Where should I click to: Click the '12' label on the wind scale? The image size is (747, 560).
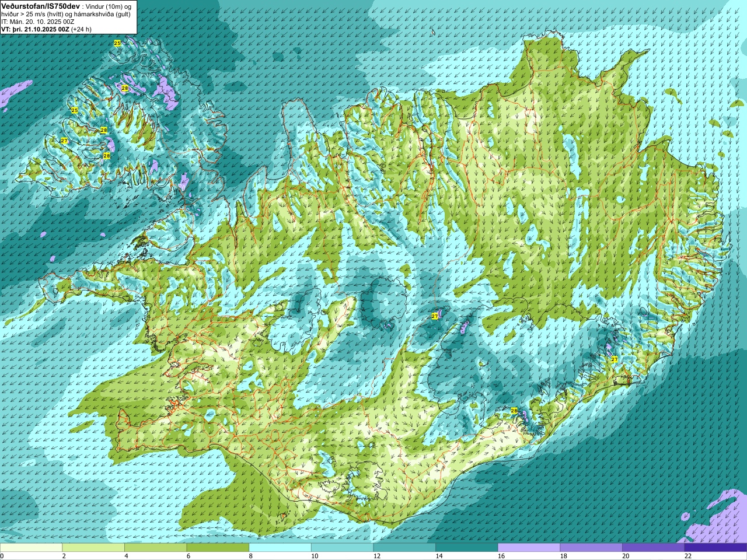tap(376, 556)
